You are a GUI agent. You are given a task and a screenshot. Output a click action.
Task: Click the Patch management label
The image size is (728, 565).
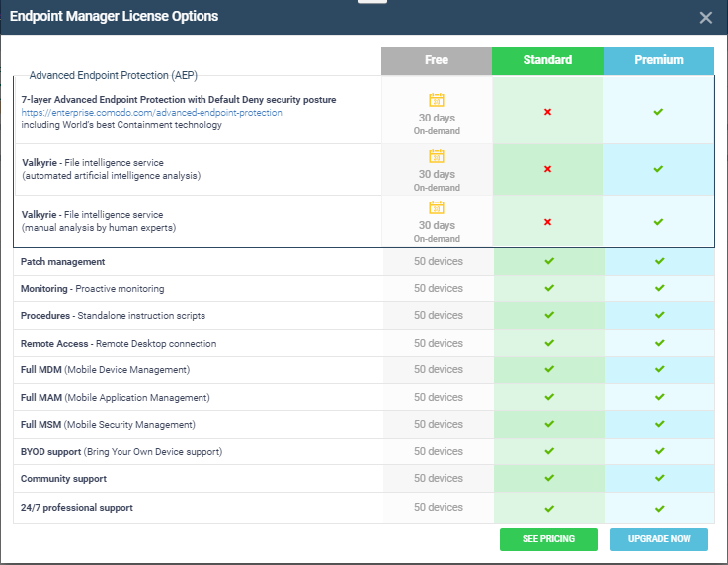[62, 262]
